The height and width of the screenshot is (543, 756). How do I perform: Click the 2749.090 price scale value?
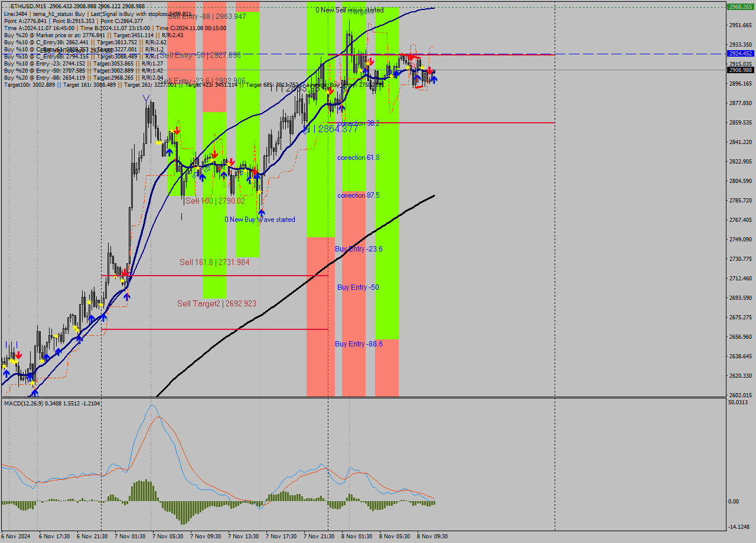coord(741,239)
